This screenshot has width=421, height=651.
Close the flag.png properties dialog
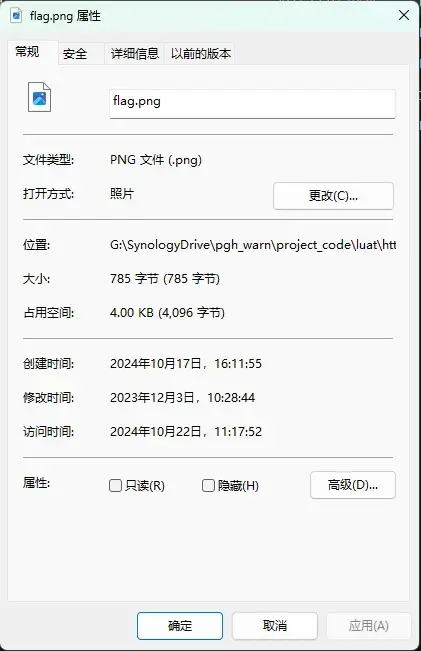pyautogui.click(x=404, y=16)
